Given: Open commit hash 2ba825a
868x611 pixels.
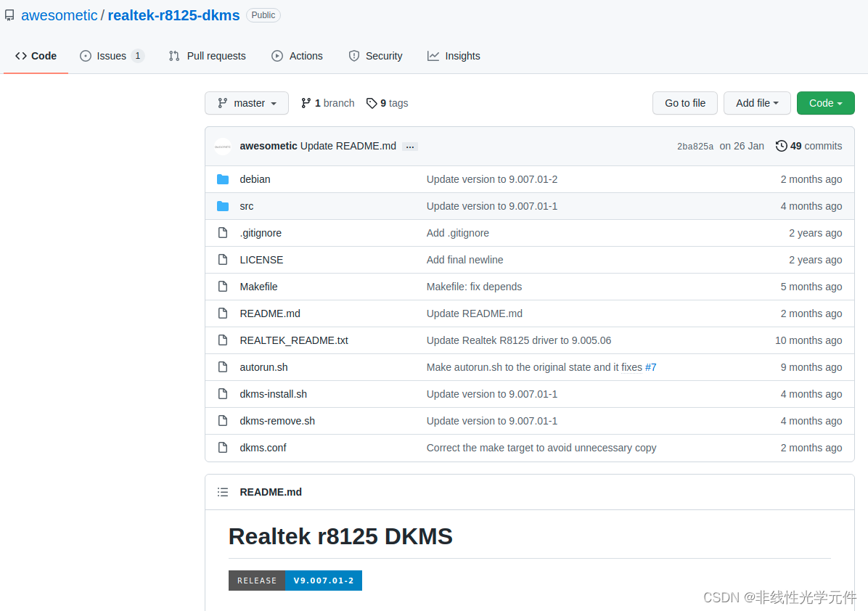Looking at the screenshot, I should (695, 147).
